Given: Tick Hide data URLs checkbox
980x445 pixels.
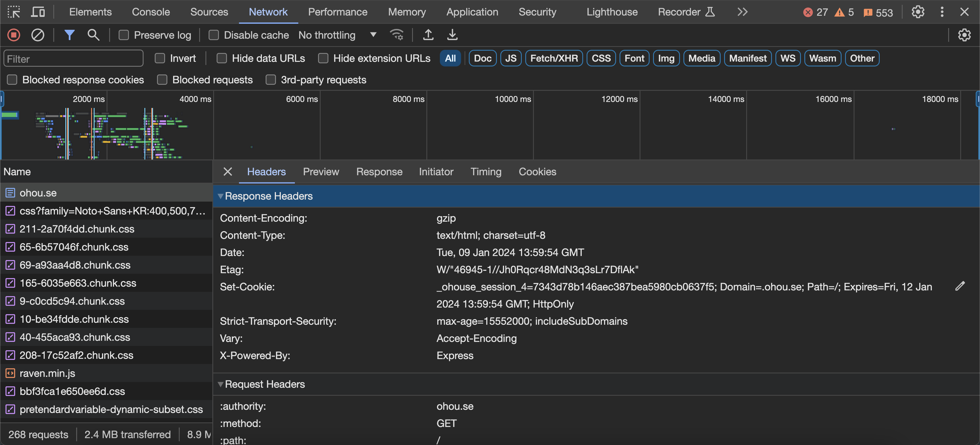Looking at the screenshot, I should (x=222, y=58).
